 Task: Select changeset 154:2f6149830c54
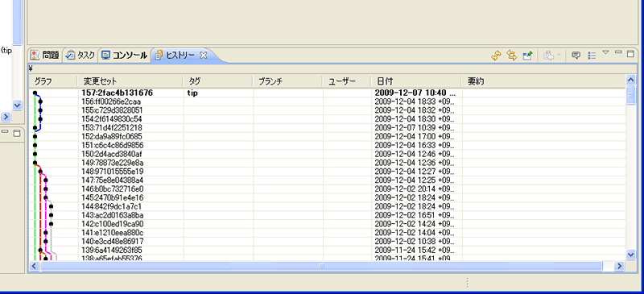click(x=112, y=119)
